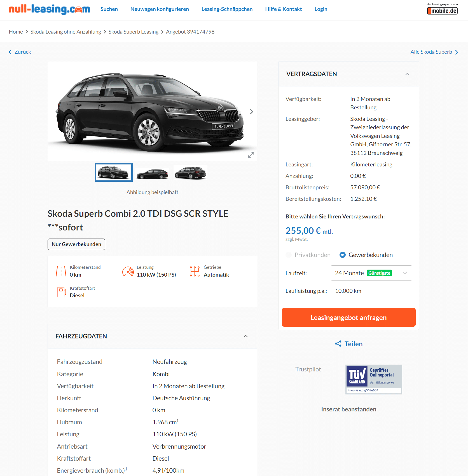Show next car image with right arrow
Viewport: 468px width, 476px height.
[x=251, y=112]
